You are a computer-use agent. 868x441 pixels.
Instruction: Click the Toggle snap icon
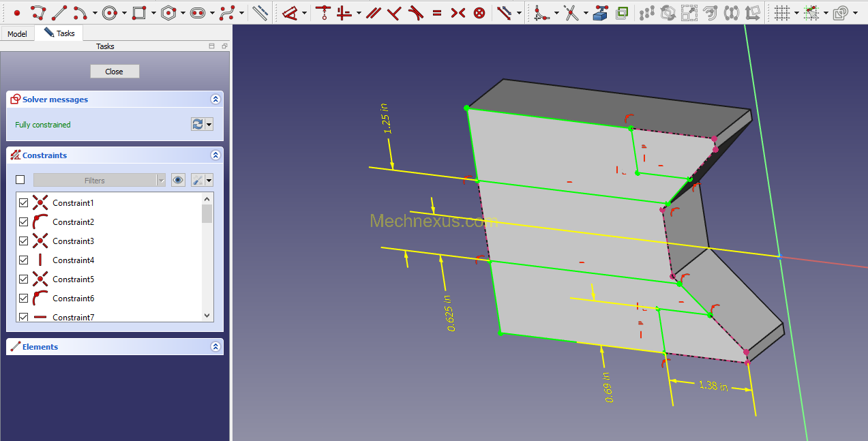811,12
